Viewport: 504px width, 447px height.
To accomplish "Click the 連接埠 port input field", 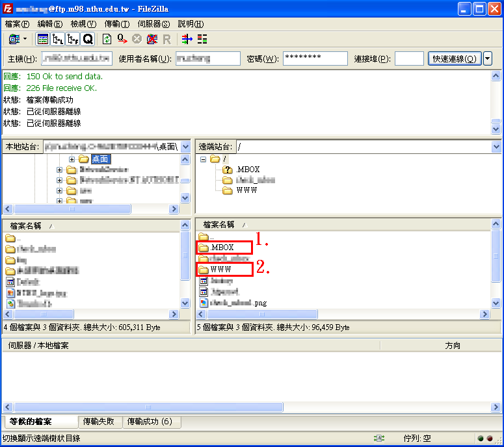I will [409, 58].
